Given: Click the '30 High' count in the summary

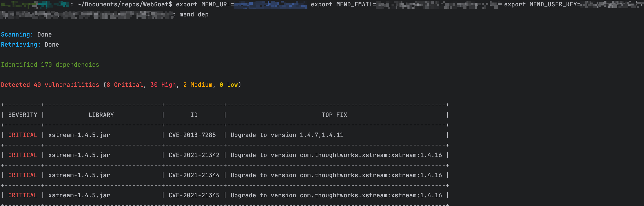Looking at the screenshot, I should [x=162, y=85].
